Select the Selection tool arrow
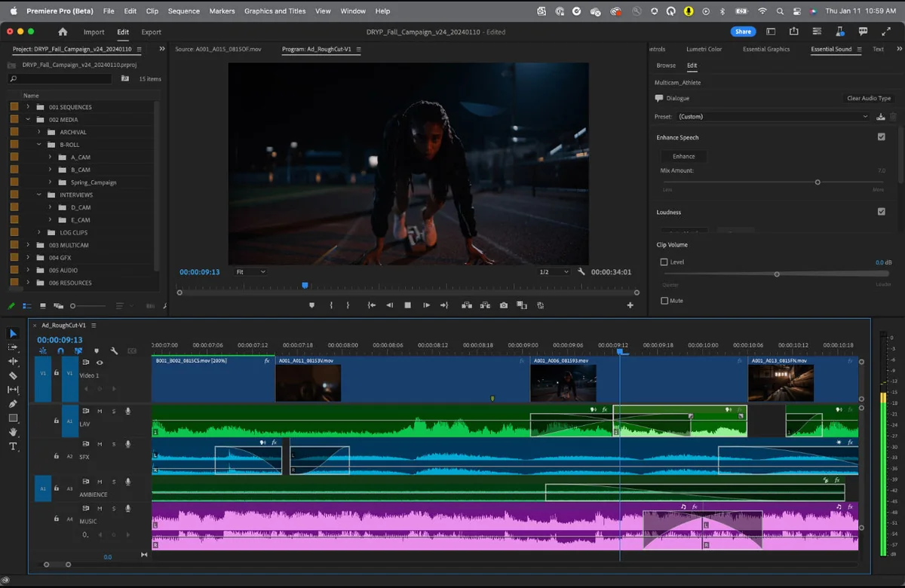The height and width of the screenshot is (588, 905). (x=13, y=333)
